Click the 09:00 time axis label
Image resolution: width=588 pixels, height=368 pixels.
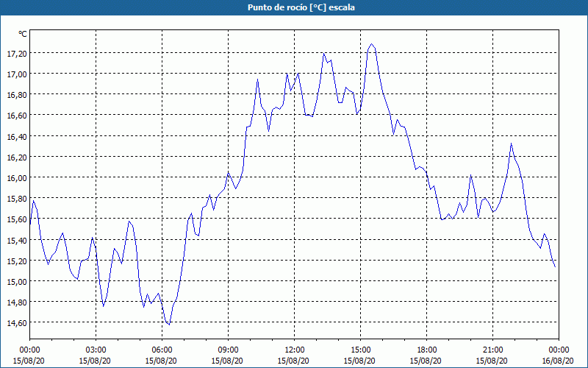click(x=228, y=350)
